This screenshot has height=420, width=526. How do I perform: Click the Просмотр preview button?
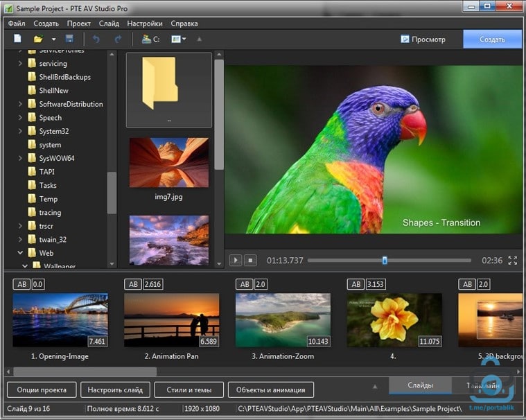pos(423,40)
